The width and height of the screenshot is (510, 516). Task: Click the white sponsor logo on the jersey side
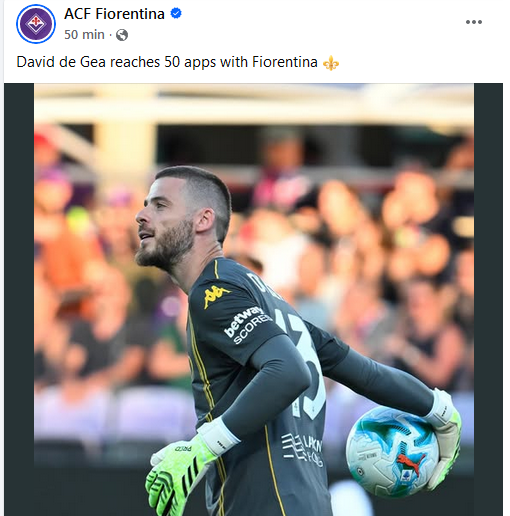[x=302, y=449]
